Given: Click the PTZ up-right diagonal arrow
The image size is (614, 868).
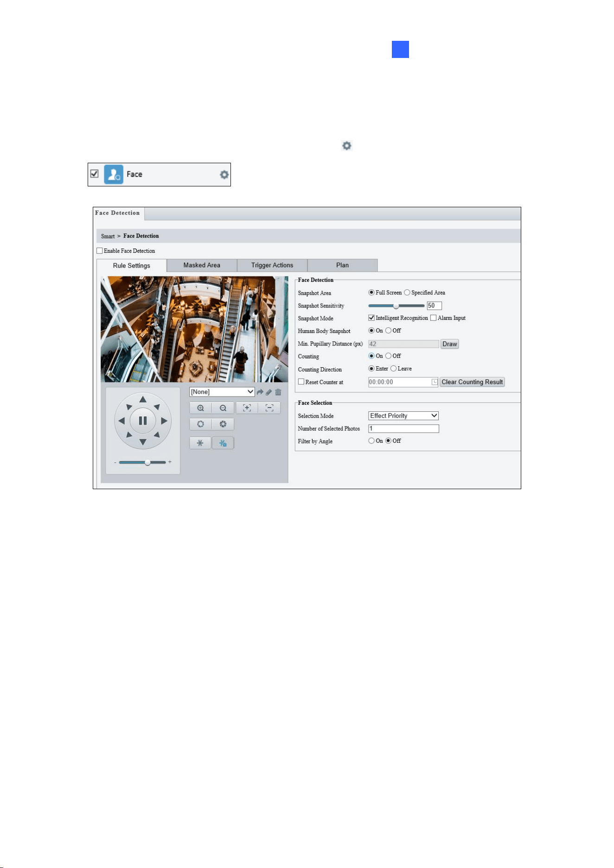Looking at the screenshot, I should pos(157,407).
